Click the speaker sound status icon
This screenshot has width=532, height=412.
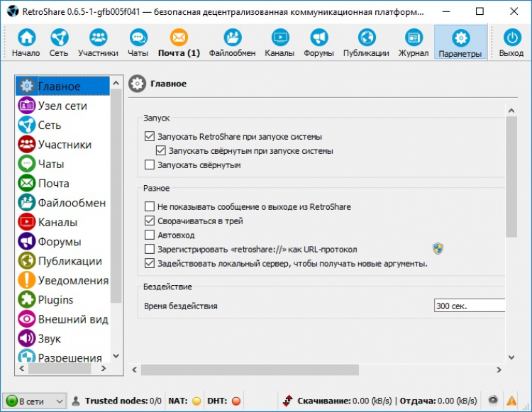click(493, 401)
